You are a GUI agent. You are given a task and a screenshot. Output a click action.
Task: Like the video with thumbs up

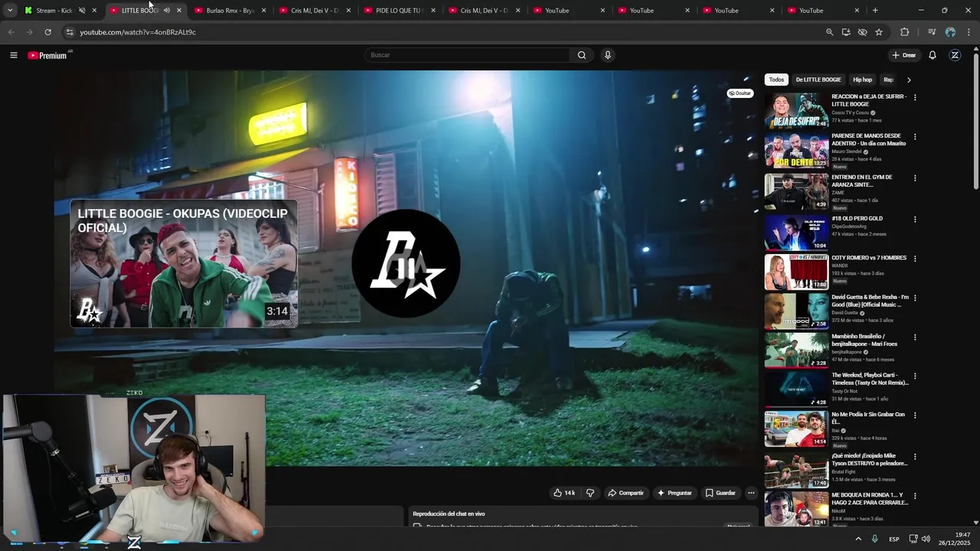pyautogui.click(x=564, y=493)
